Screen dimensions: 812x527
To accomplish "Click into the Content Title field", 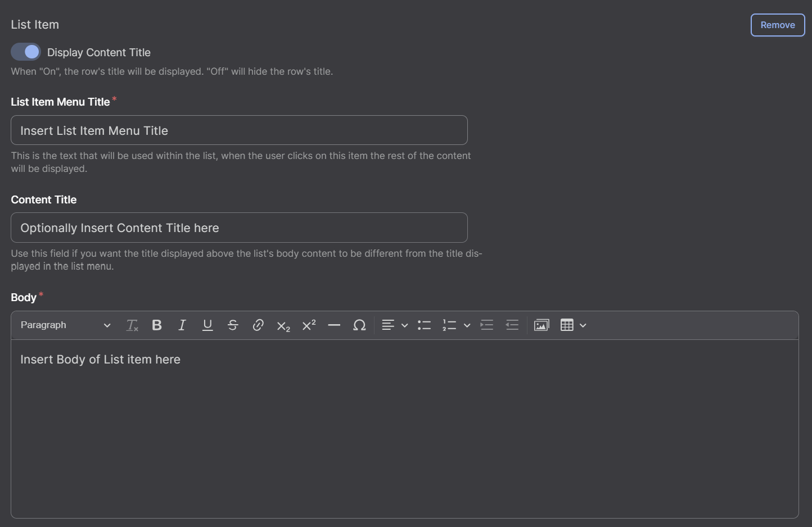I will coord(239,228).
